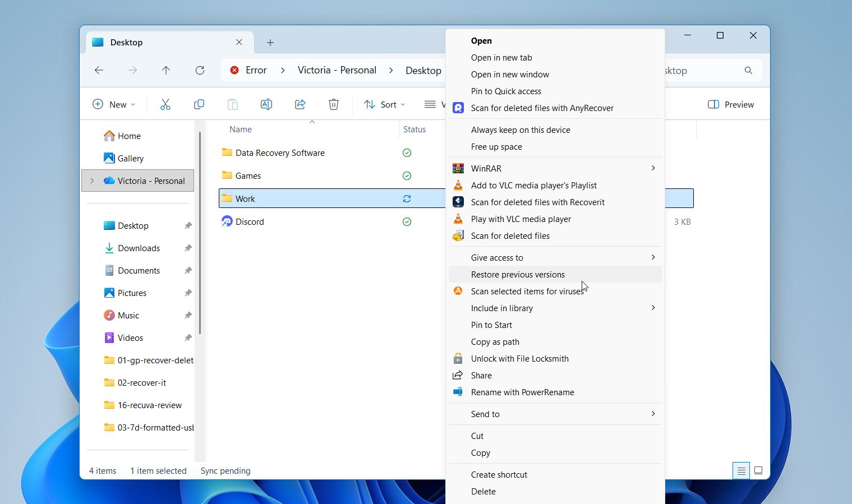
Task: Select the Copy icon on the toolbar
Action: tap(199, 104)
